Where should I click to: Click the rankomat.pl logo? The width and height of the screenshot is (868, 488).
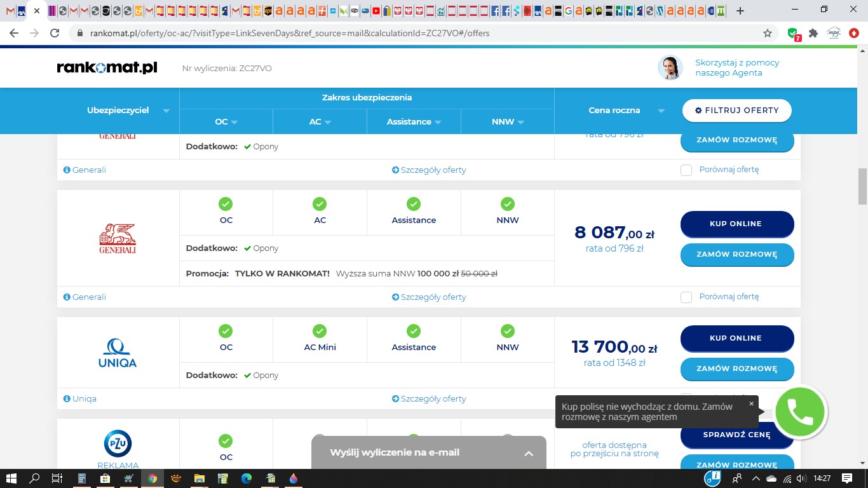tap(107, 68)
